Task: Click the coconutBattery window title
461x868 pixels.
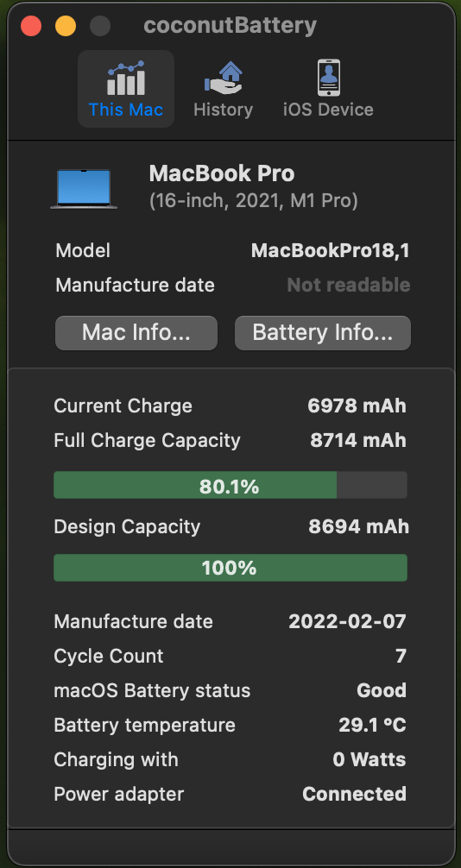Action: click(230, 26)
